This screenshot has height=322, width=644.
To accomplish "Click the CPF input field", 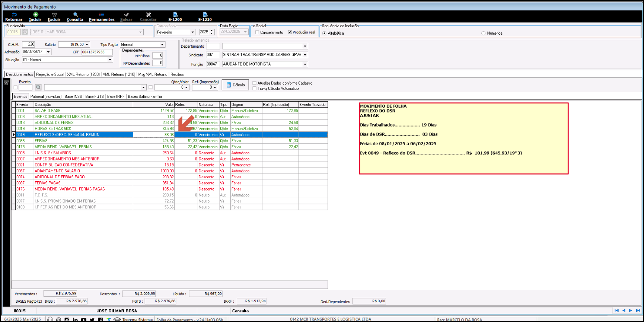I will pos(97,52).
